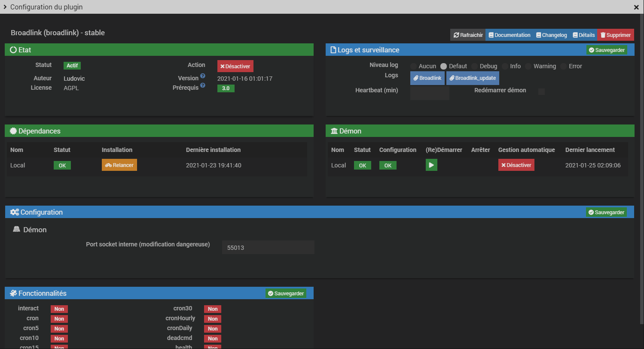Image resolution: width=644 pixels, height=349 pixels.
Task: Show plugin Détails
Action: point(583,35)
